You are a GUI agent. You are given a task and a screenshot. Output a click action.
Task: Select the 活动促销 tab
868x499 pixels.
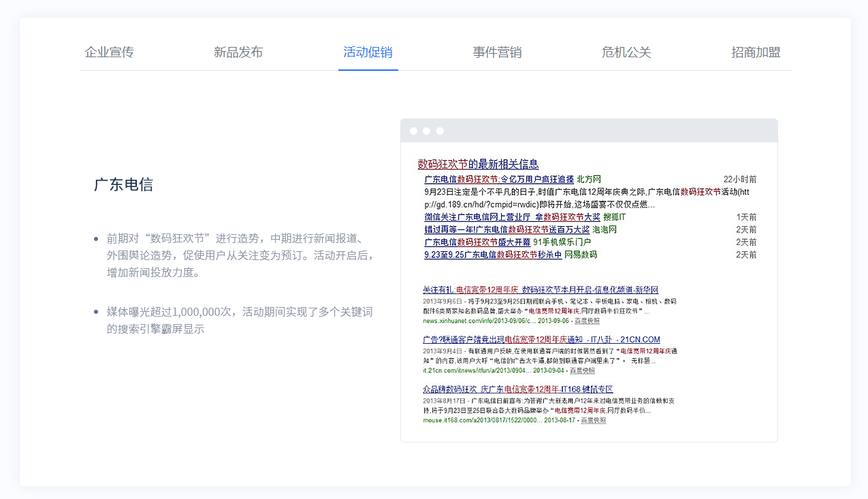click(x=368, y=52)
